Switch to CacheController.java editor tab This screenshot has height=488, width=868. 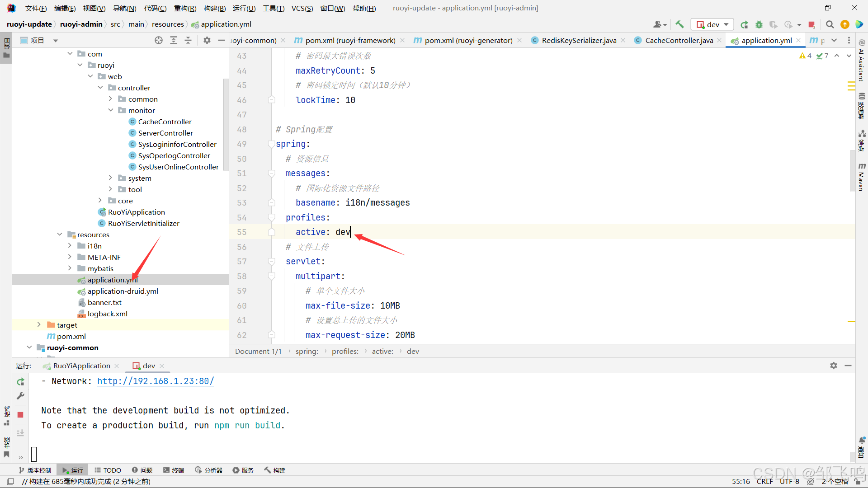tap(679, 41)
